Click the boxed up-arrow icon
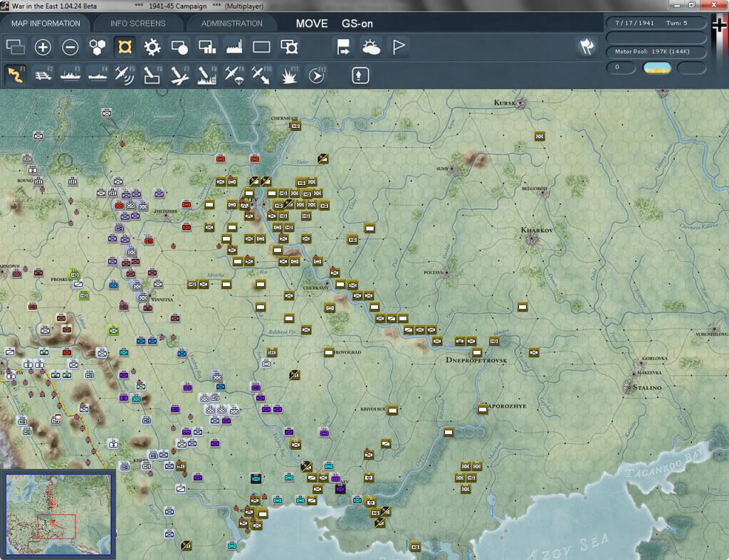 tap(360, 75)
